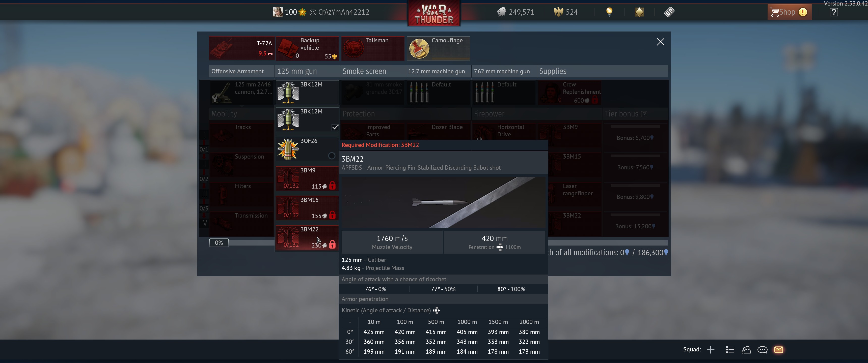Image resolution: width=868 pixels, height=363 pixels.
Task: Click the 0% modification progress bar
Action: point(219,243)
